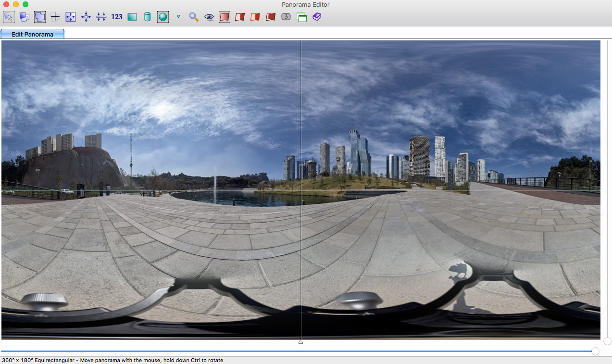Screen dimensions: 612x364
Task: Toggle the first red warped-frame icon
Action: coord(225,17)
